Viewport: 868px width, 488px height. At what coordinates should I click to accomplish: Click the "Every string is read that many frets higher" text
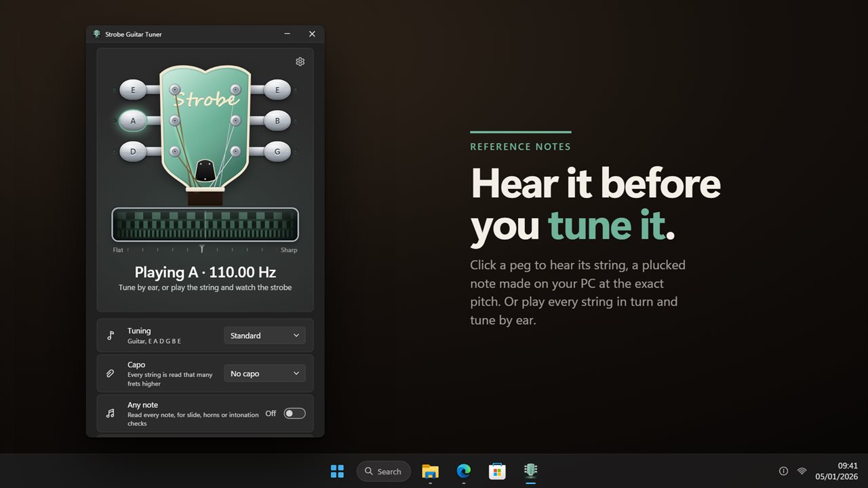point(170,379)
